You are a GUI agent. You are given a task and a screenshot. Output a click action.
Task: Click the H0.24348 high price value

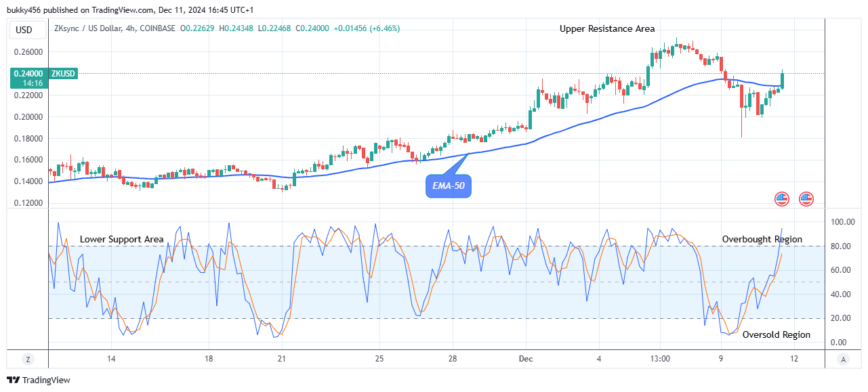click(237, 28)
